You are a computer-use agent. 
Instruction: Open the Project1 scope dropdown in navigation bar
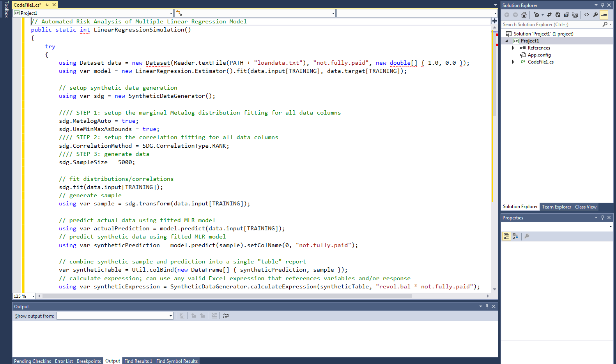[171, 13]
